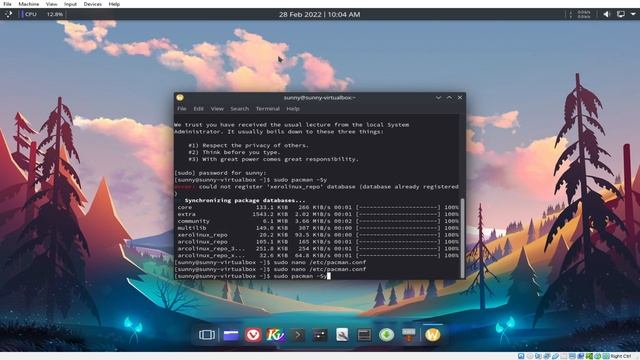Screen dimensions: 640x360
Task: Click the '[sudo] password for sunny:' line
Action: pyautogui.click(x=220, y=173)
